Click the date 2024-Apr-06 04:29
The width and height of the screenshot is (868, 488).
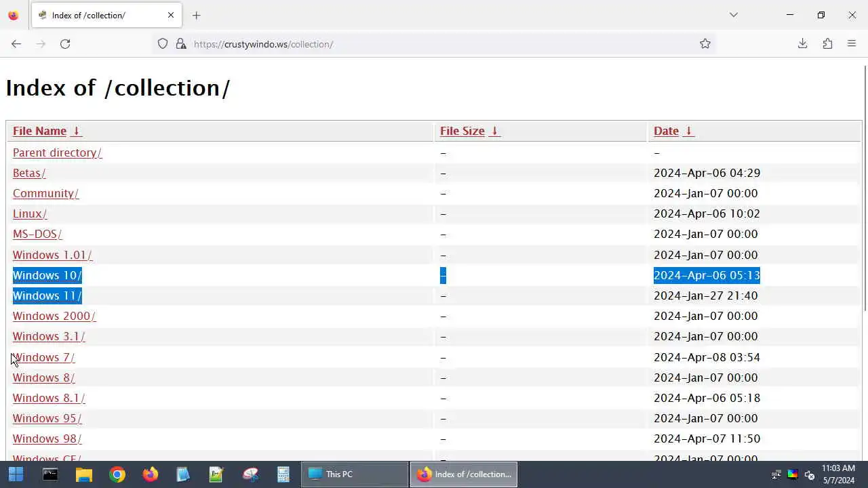pyautogui.click(x=707, y=173)
